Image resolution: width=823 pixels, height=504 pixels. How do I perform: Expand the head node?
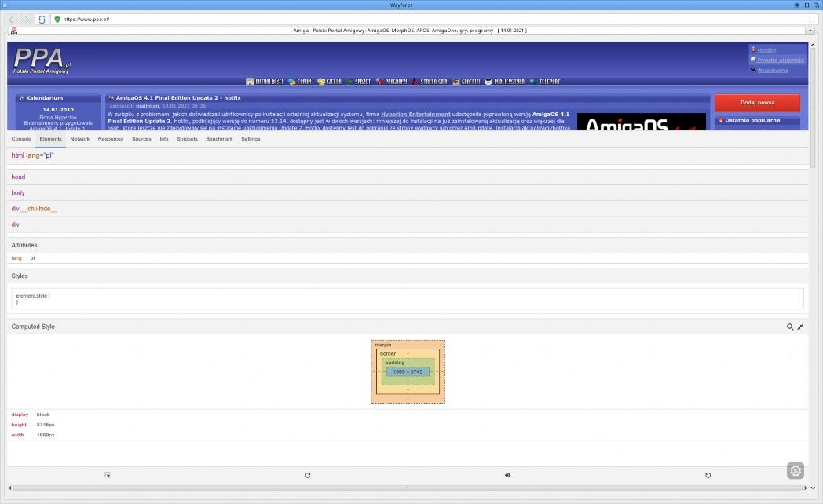tap(408, 177)
